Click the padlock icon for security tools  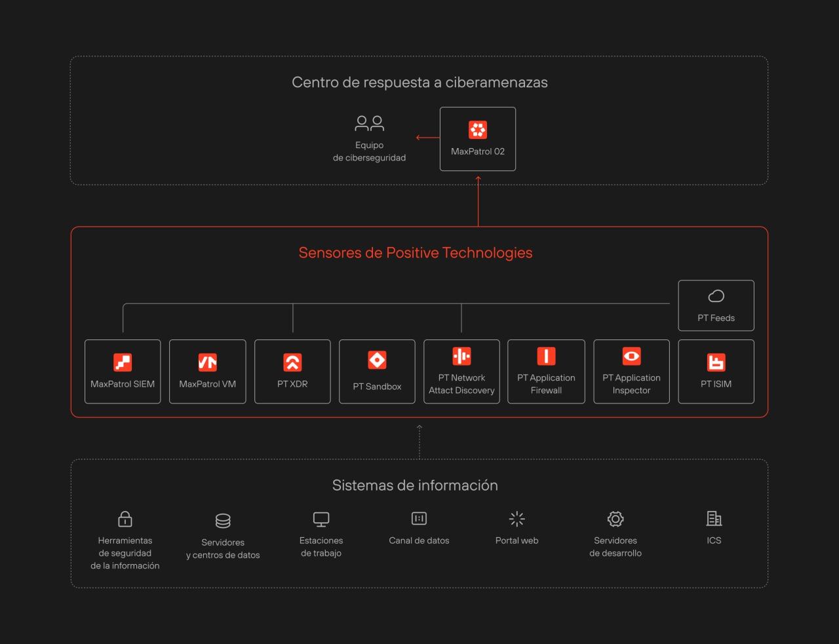tap(125, 519)
